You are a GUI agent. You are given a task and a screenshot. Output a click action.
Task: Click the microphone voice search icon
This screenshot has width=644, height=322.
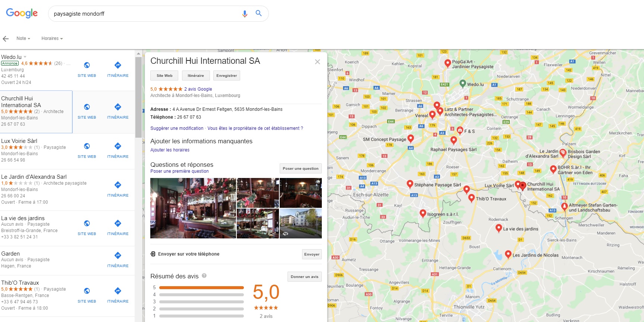(x=245, y=14)
